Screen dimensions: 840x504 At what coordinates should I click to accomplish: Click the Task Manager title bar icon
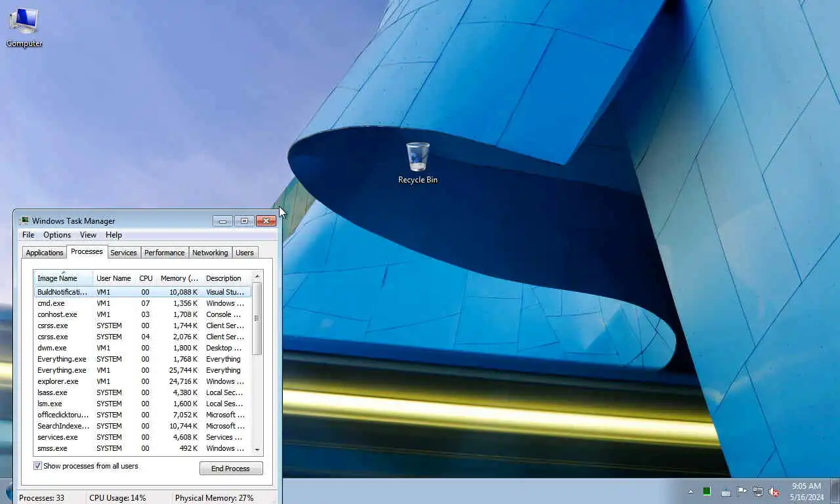tap(24, 221)
